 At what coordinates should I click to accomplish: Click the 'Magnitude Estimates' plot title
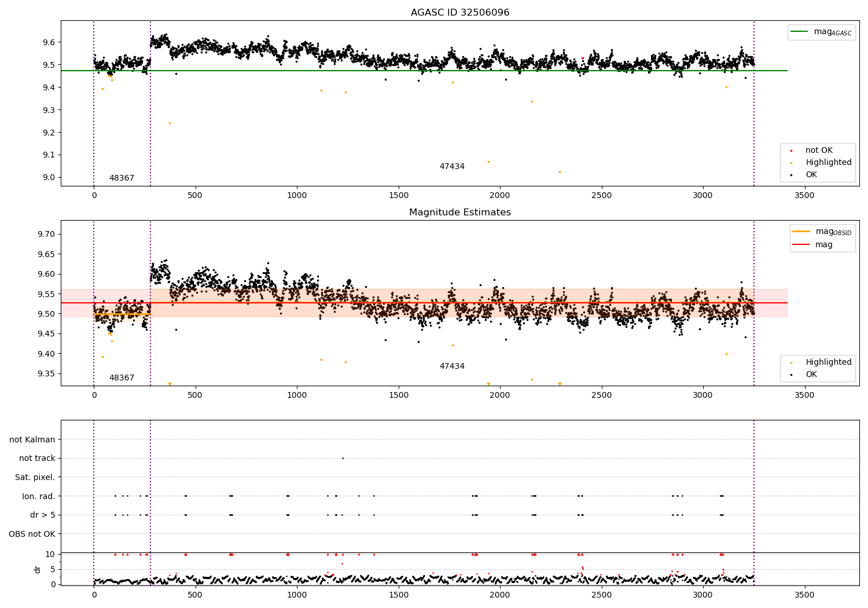460,213
